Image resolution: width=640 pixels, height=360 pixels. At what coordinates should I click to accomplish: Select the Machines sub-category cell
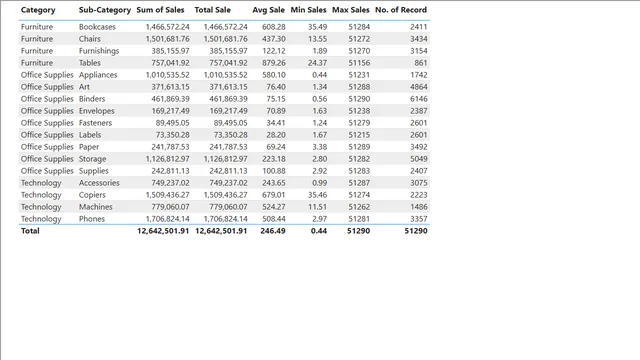pos(96,207)
